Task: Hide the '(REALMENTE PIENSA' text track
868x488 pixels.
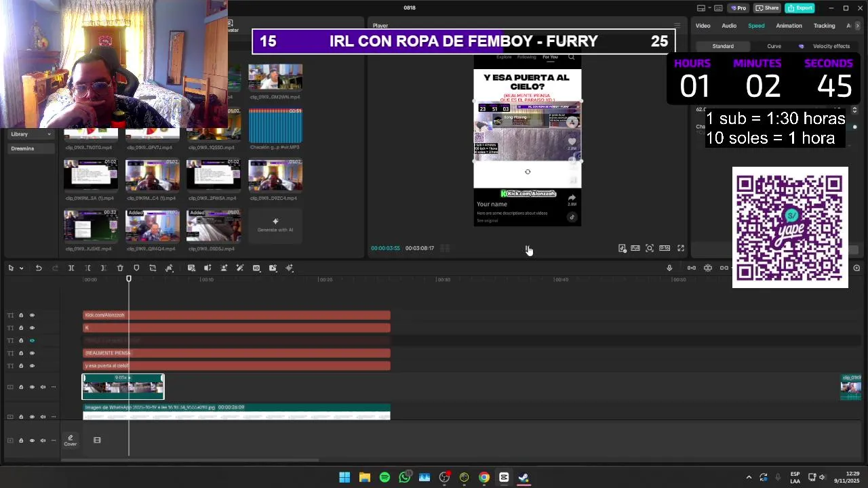Action: click(x=32, y=353)
